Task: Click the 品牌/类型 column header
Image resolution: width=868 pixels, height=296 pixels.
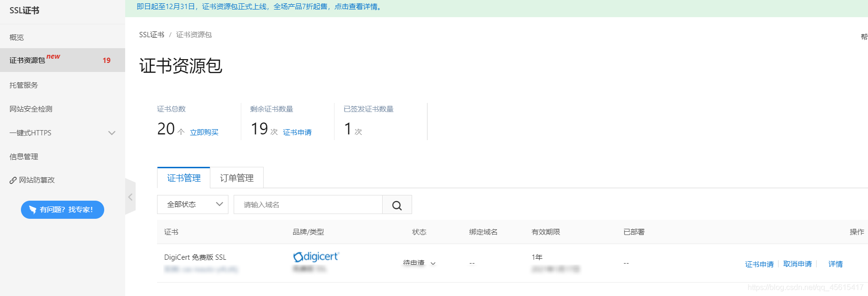Action: [x=308, y=232]
